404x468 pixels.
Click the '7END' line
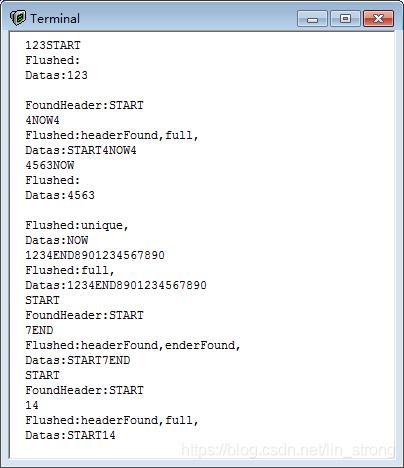click(39, 330)
